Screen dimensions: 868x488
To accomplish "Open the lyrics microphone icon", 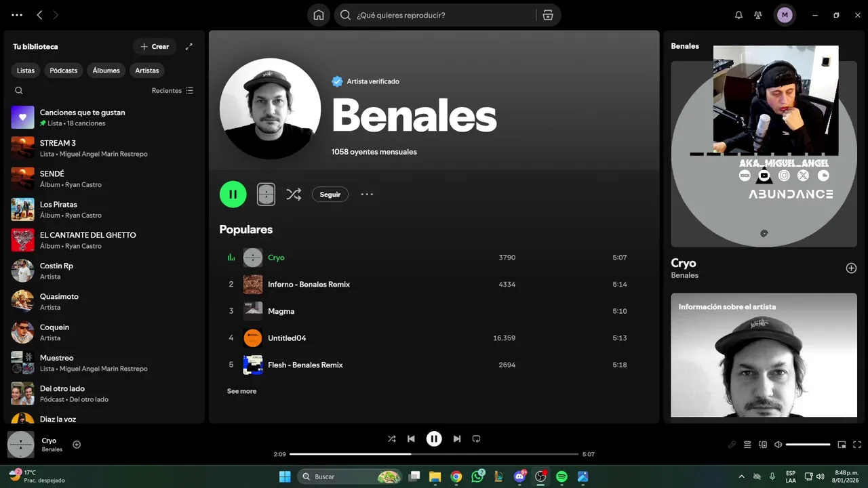I will 732,445.
